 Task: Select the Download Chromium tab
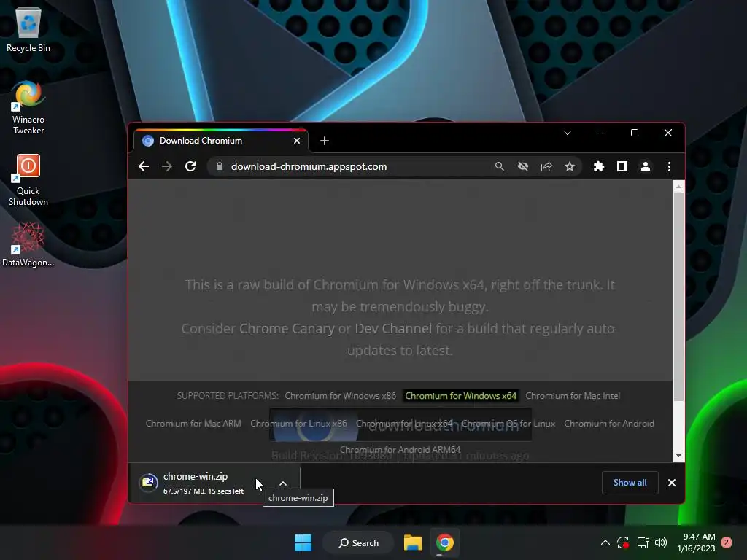[x=220, y=141]
